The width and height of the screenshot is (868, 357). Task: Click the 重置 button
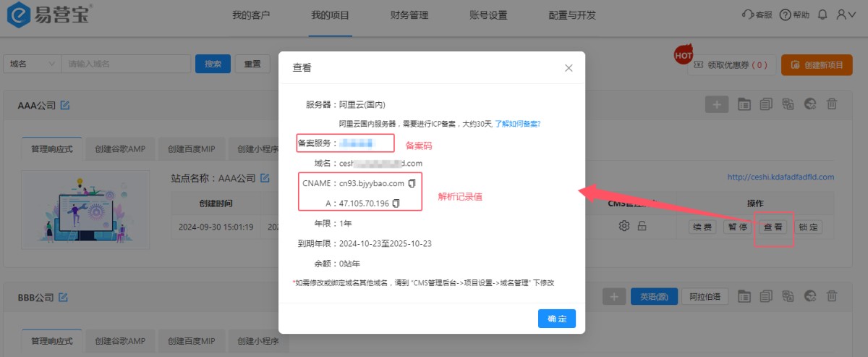pos(252,64)
